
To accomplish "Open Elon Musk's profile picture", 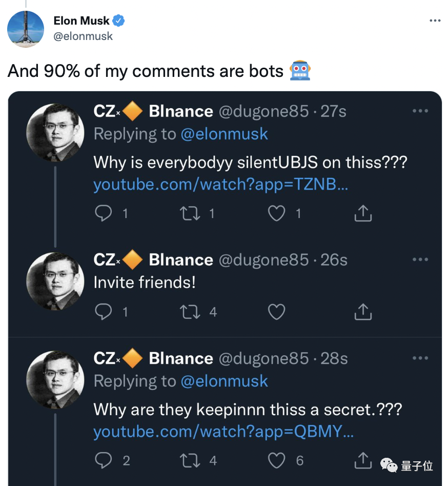I will [26, 29].
